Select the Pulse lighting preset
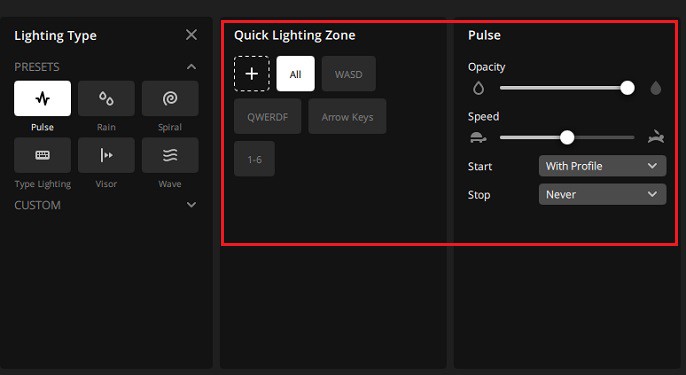 pos(42,98)
